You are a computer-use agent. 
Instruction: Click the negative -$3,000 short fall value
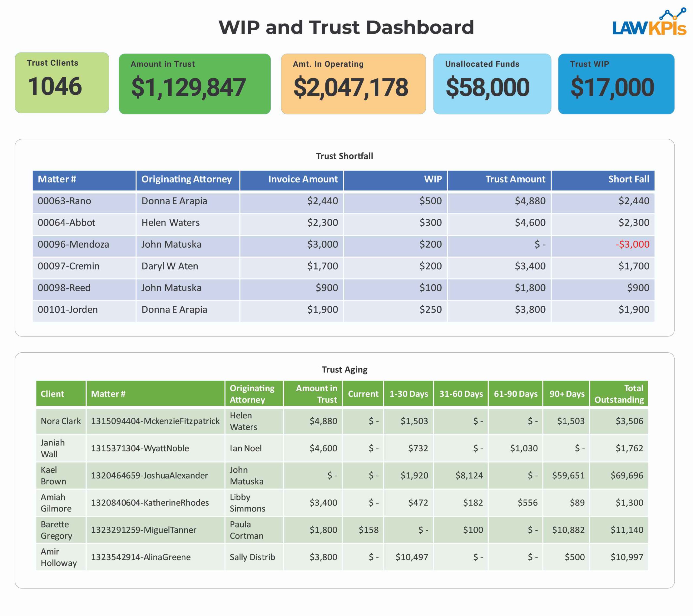click(x=632, y=244)
